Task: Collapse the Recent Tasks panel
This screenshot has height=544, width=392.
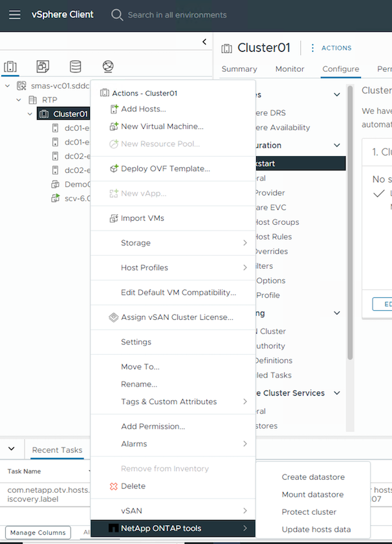Action: tap(12, 449)
